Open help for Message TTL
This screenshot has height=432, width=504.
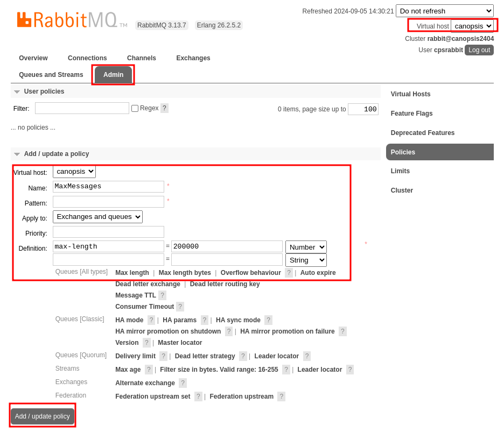tap(162, 295)
